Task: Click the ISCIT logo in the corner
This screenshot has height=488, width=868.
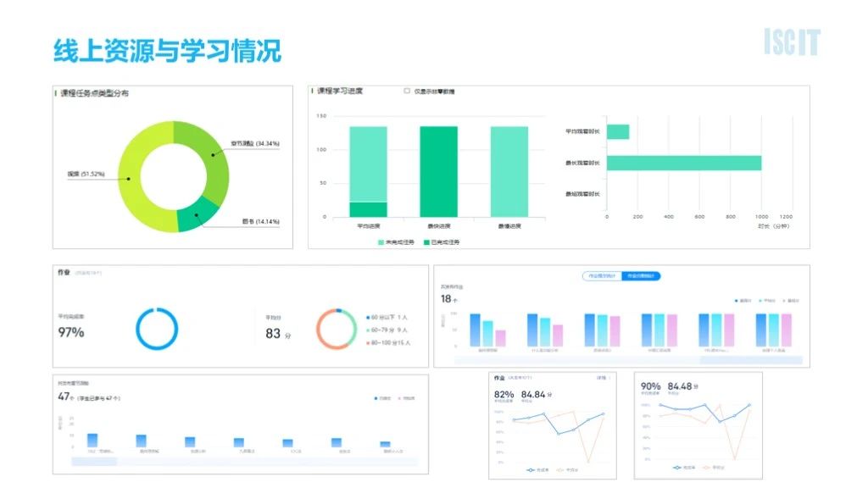Action: 792,42
